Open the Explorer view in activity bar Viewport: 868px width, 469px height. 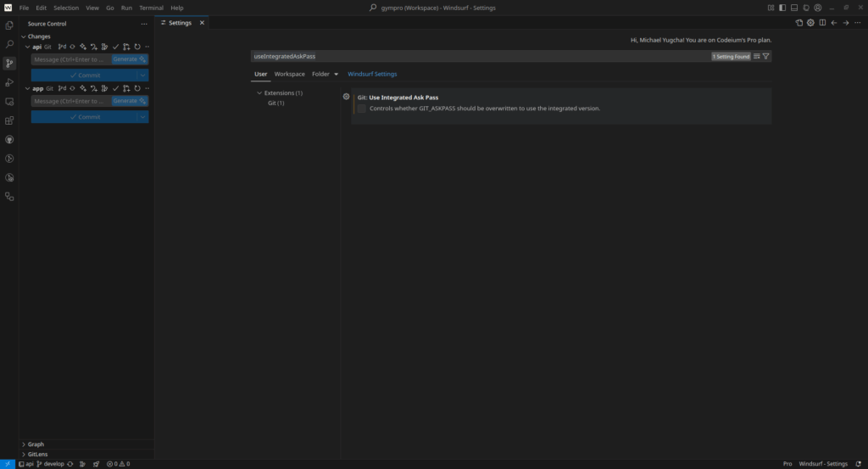[9, 25]
